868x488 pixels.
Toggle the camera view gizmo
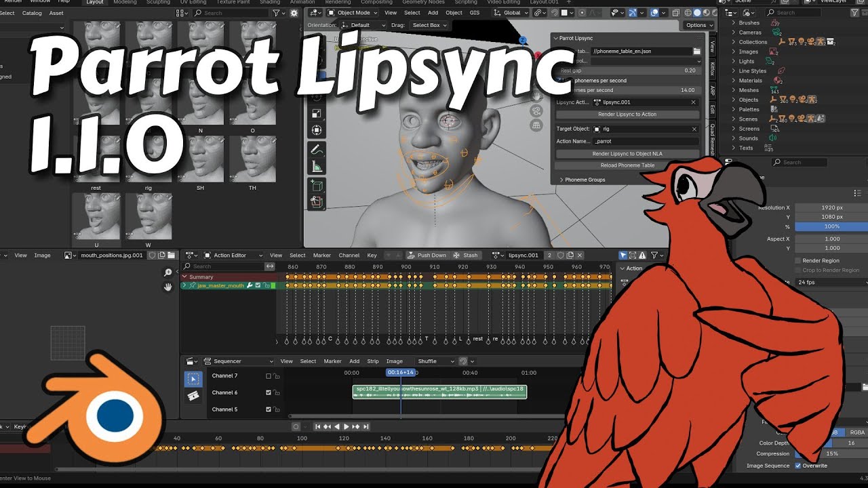(536, 110)
